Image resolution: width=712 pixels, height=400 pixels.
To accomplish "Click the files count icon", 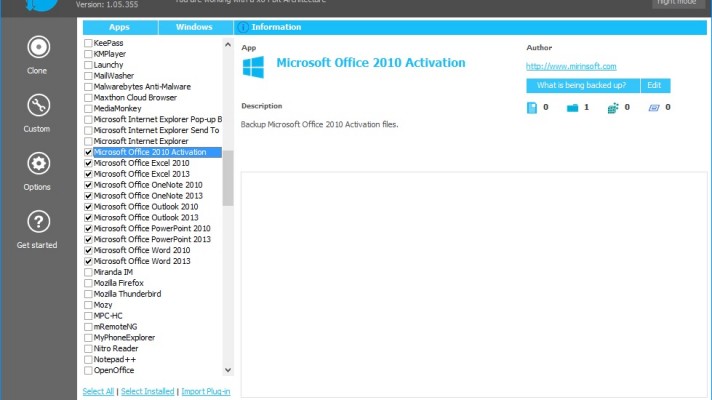I will click(x=532, y=108).
